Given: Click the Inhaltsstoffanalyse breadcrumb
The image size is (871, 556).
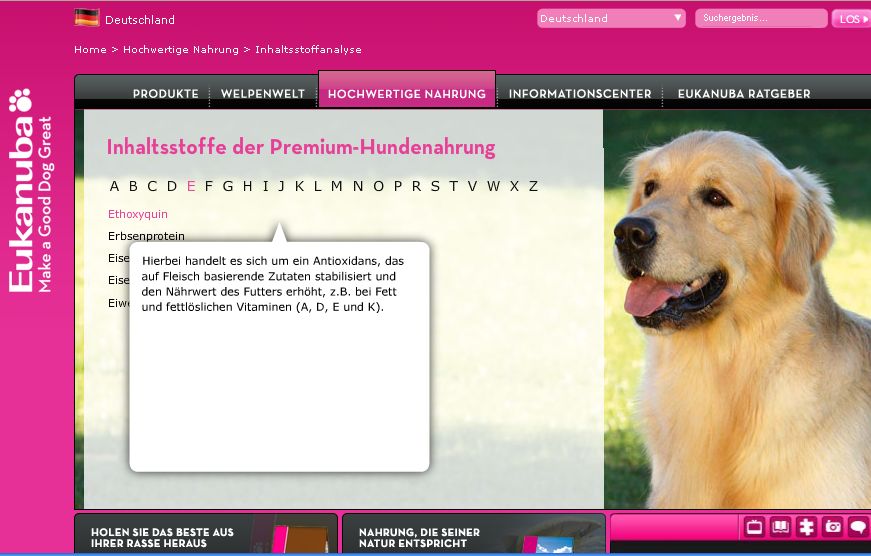Looking at the screenshot, I should click(x=308, y=49).
